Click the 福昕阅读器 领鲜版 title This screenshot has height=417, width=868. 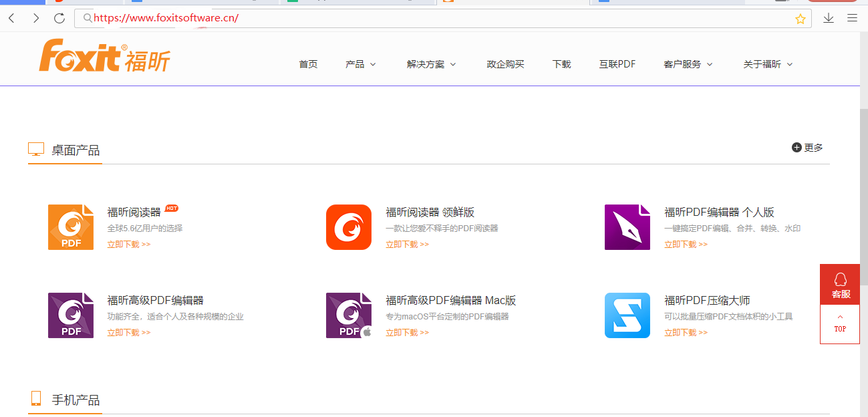(x=430, y=213)
